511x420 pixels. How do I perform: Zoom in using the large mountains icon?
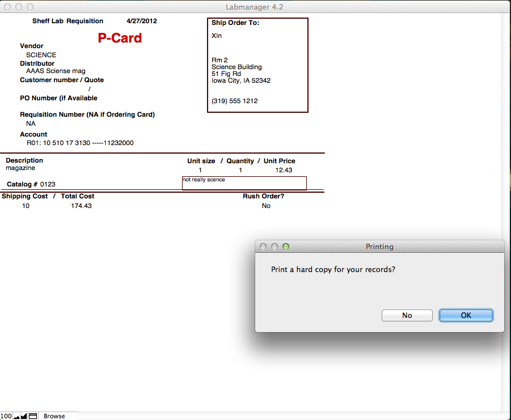pyautogui.click(x=24, y=416)
